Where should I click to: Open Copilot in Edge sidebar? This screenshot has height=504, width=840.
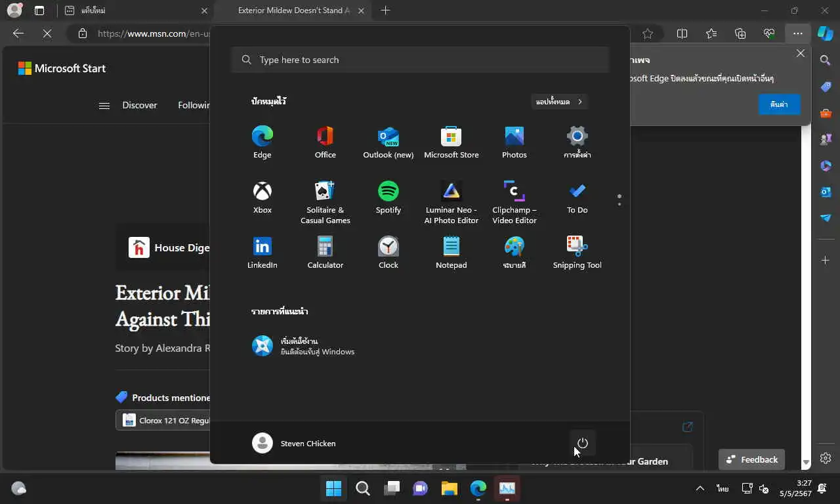826,33
